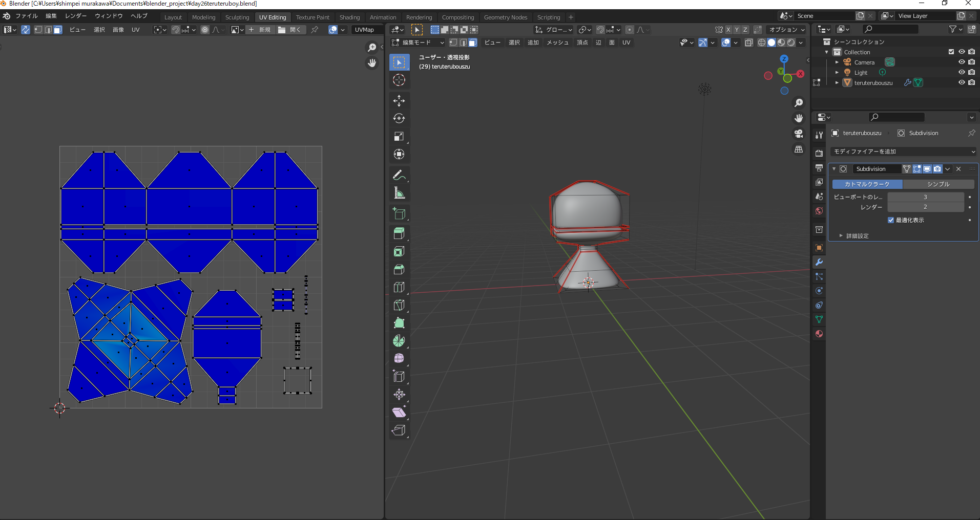Hide the Camera object in outliner

961,62
